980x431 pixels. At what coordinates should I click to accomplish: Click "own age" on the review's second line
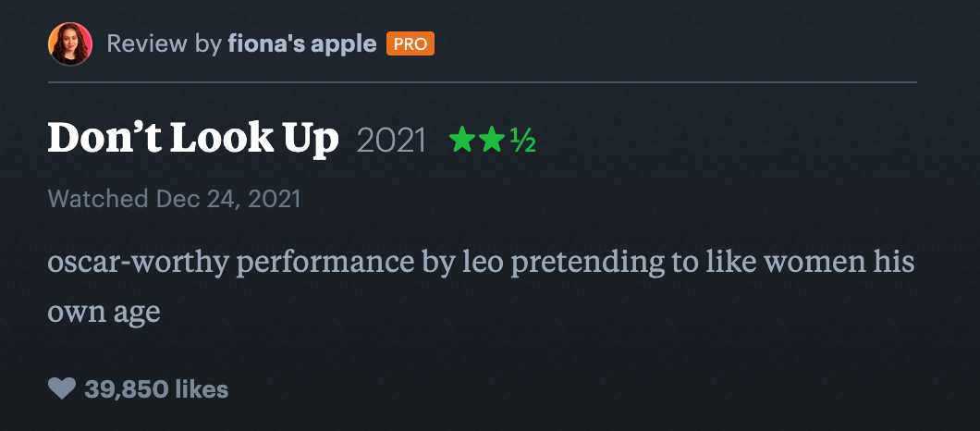pyautogui.click(x=104, y=312)
